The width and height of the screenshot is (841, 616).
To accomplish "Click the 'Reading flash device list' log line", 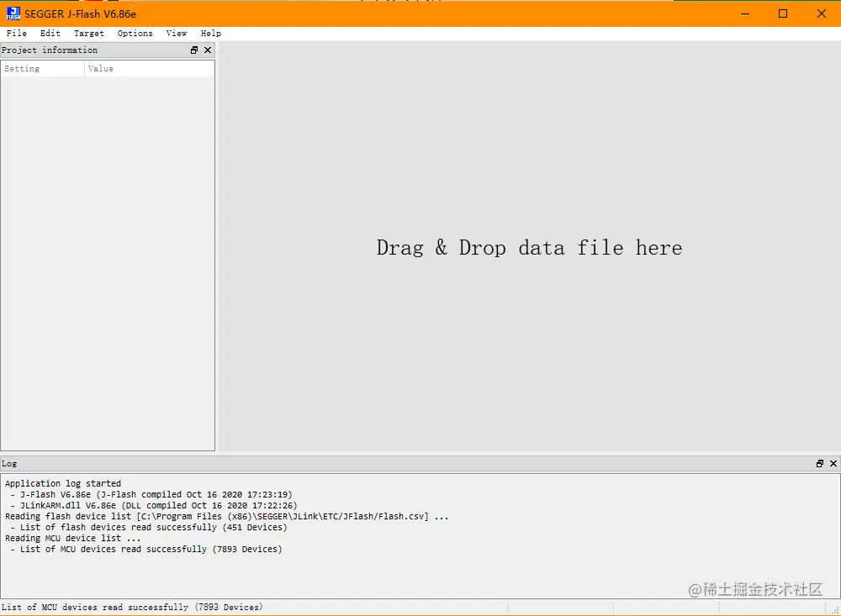I will coord(227,516).
